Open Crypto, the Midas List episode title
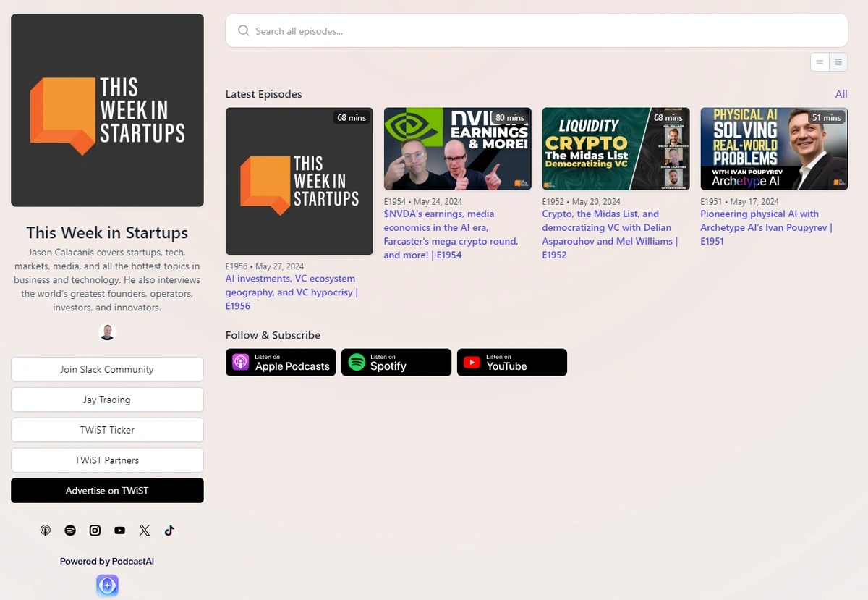Image resolution: width=868 pixels, height=600 pixels. [610, 234]
